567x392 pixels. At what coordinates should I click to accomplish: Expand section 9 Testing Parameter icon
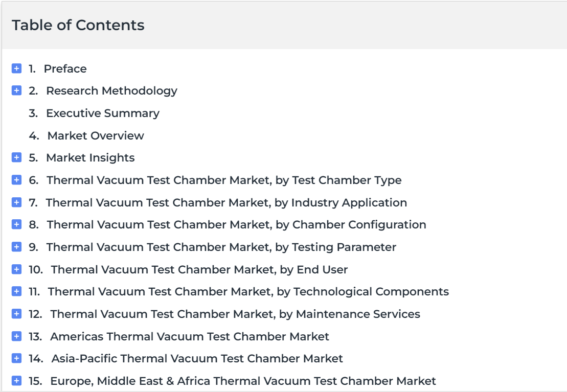pos(17,247)
